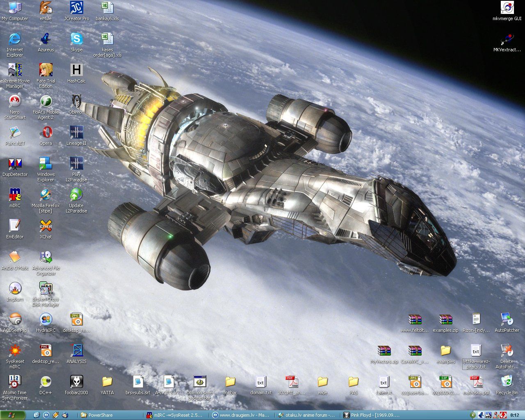Open Advanced File Organizer
The height and width of the screenshot is (420, 525).
point(46,263)
